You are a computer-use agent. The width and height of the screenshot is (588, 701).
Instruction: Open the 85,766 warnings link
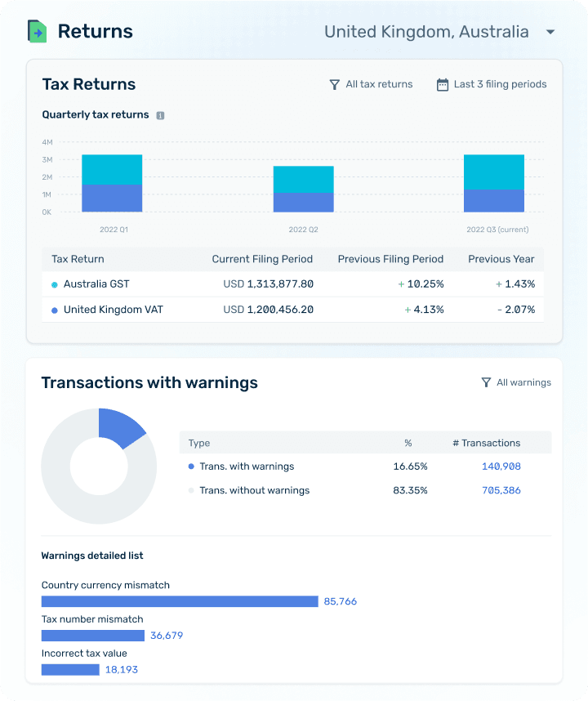click(341, 601)
